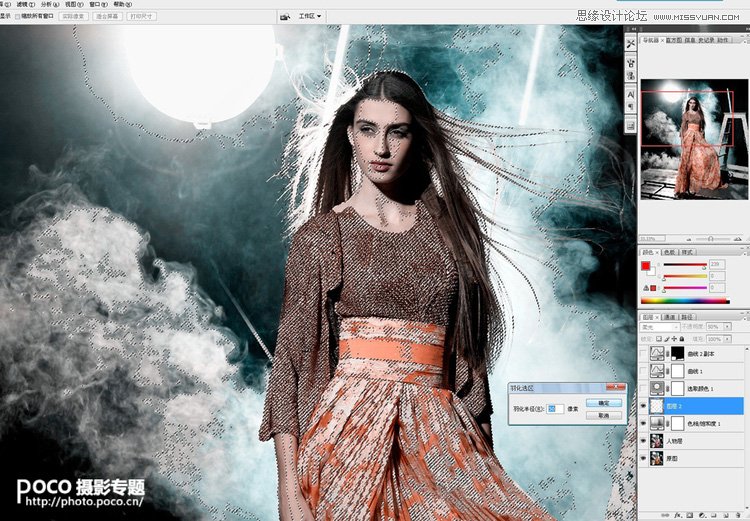Open the 分析 (Analysis) menu
This screenshot has height=521, width=750.
tap(50, 4)
